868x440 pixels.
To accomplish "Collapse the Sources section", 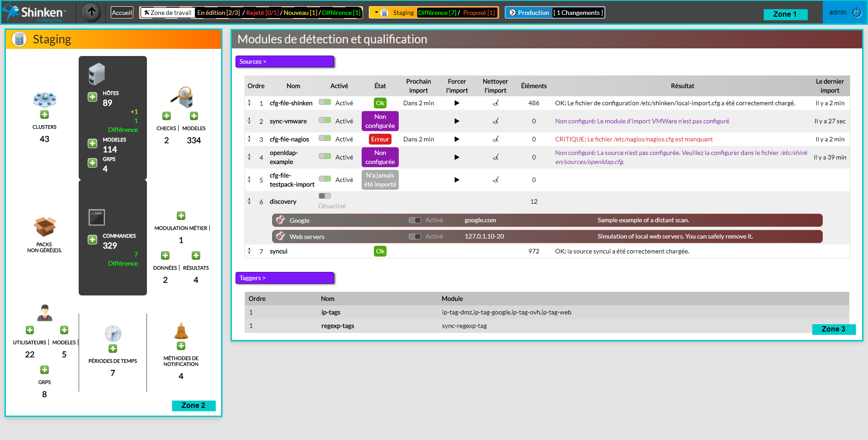I will (x=284, y=61).
